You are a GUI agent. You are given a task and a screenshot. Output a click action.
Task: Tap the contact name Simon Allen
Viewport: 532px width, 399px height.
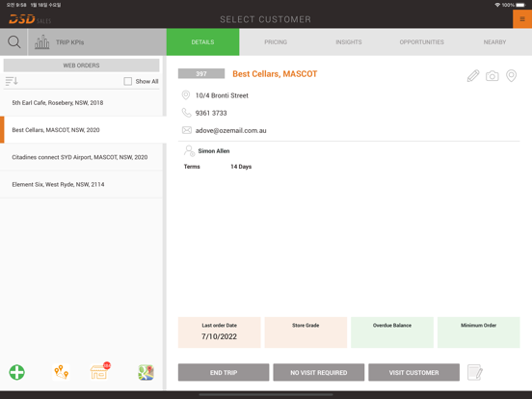click(214, 151)
